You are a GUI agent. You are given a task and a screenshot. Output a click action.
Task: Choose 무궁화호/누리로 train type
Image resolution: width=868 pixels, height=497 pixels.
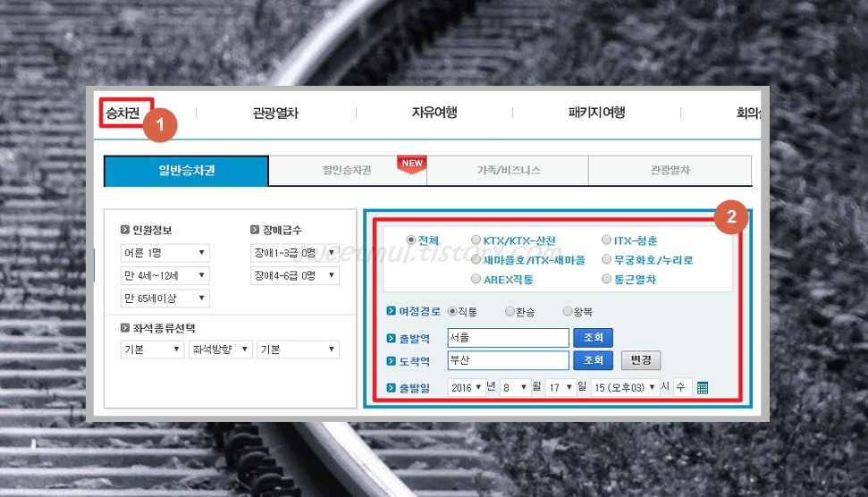[x=606, y=259]
